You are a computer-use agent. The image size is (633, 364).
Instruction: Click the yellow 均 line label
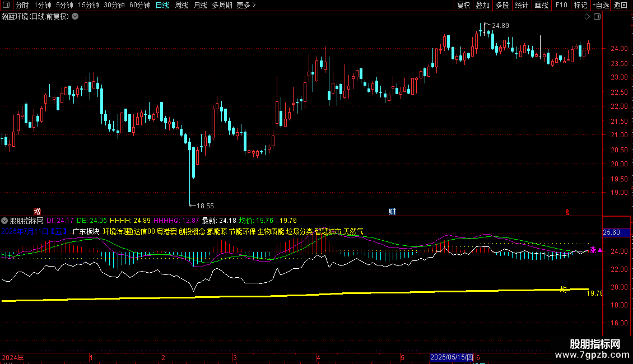563,290
